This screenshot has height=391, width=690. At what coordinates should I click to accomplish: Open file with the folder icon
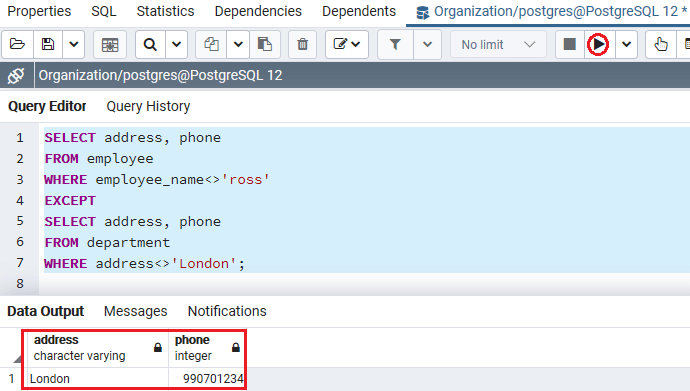(17, 44)
